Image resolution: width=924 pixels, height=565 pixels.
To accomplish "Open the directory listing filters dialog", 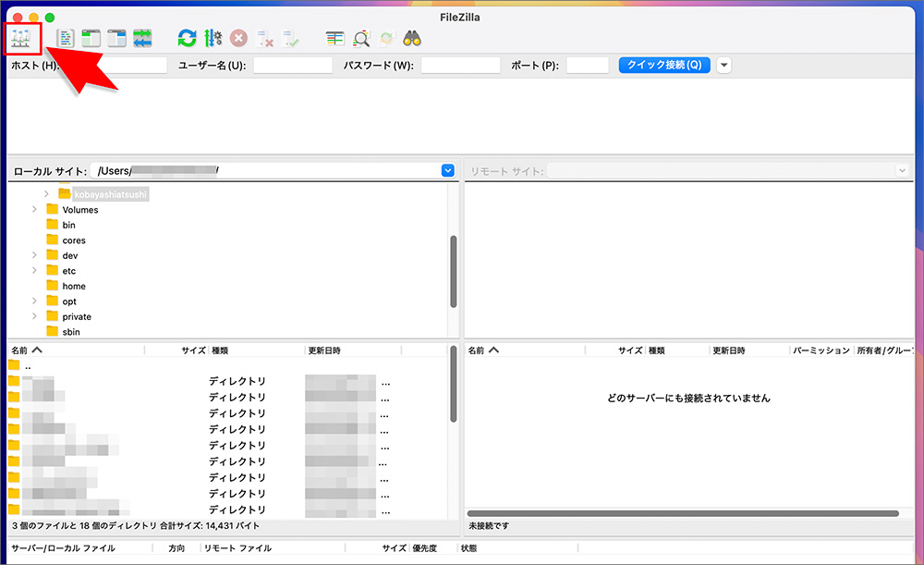I will pos(334,39).
